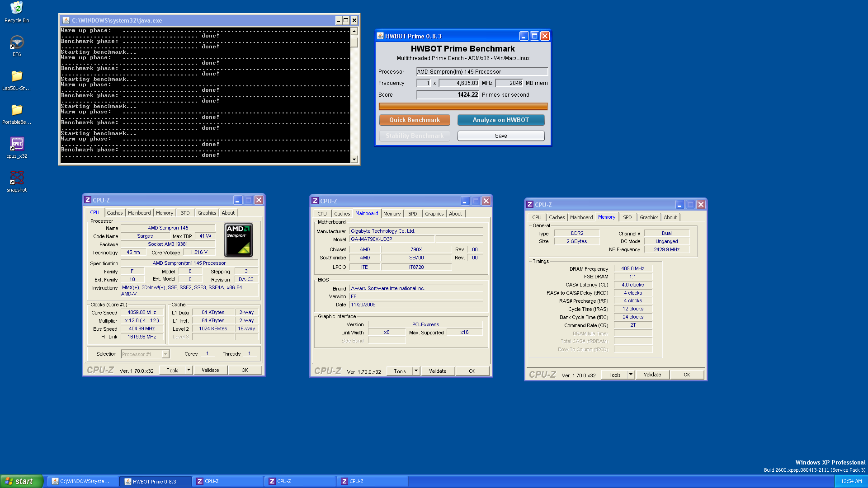Expand Tools dropdown arrow in Mainboard window
The image size is (868, 488).
click(416, 371)
